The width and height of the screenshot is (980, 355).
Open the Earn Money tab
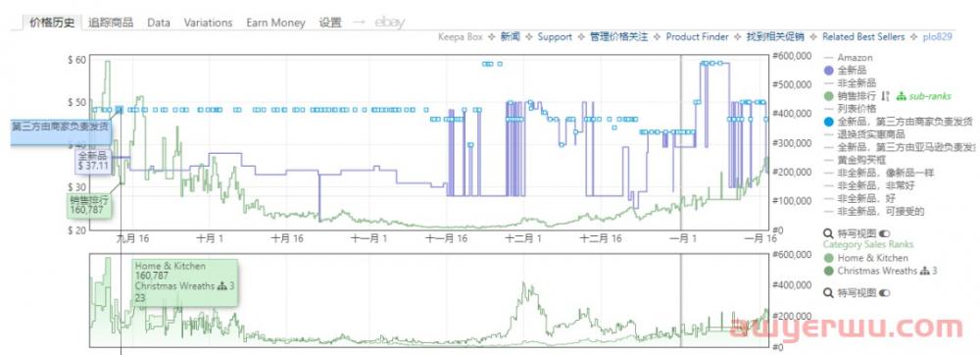click(x=275, y=23)
